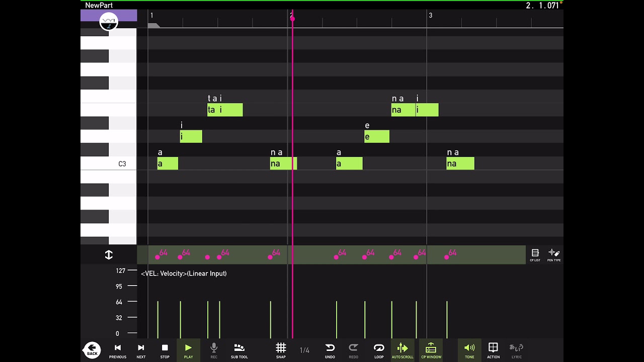Screen dimensions: 644x362
Task: Tap the C3 piano key
Action: point(109,163)
